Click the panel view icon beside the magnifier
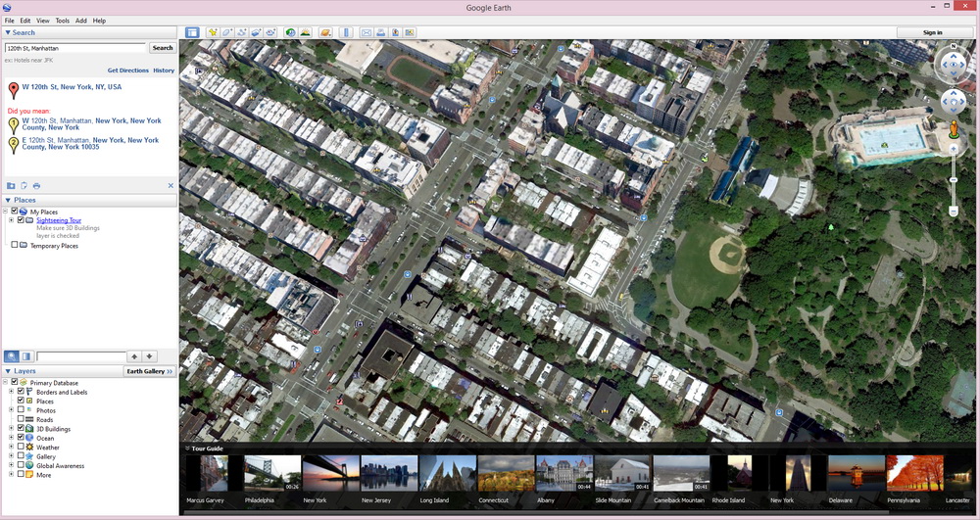Image resolution: width=980 pixels, height=520 pixels. coord(26,356)
